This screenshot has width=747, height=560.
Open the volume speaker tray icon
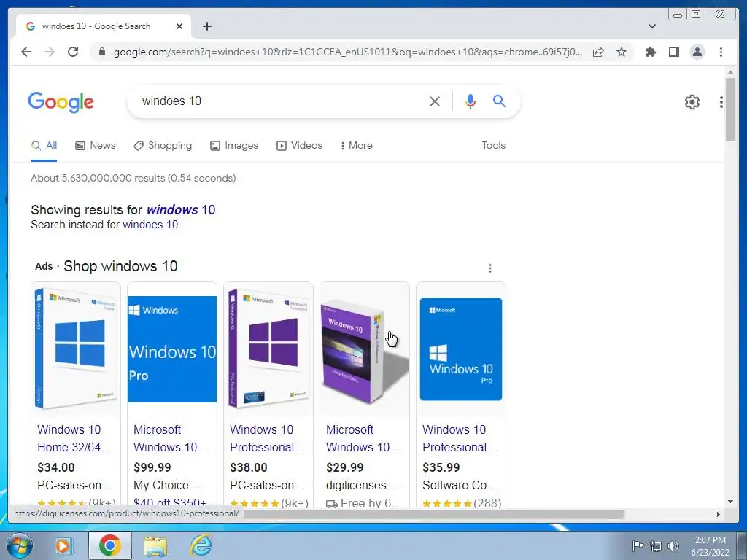[x=673, y=545]
